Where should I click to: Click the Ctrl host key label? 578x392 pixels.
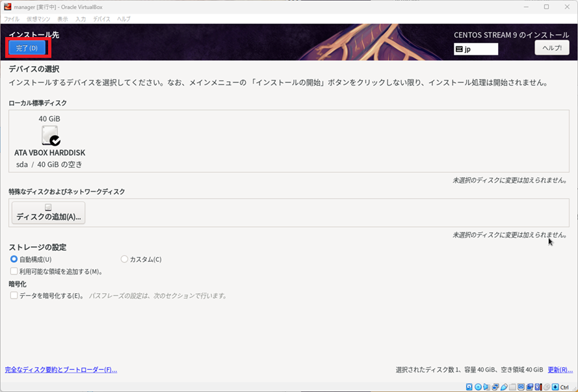point(564,387)
